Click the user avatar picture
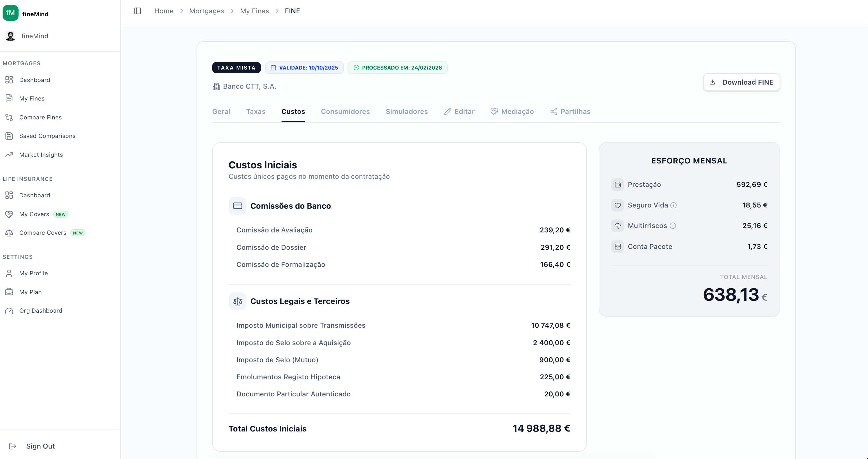 pyautogui.click(x=10, y=36)
